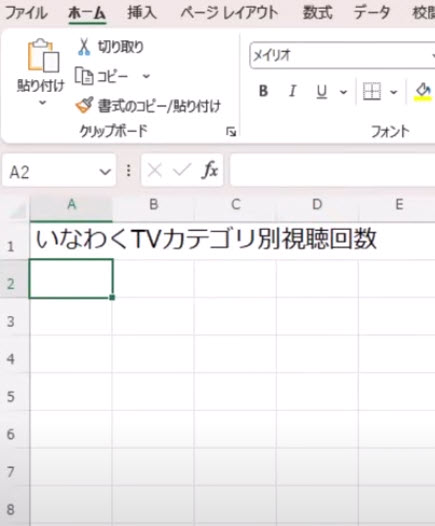Open the underline style dropdown arrow
Viewport: 435px width, 526px height.
[x=343, y=92]
